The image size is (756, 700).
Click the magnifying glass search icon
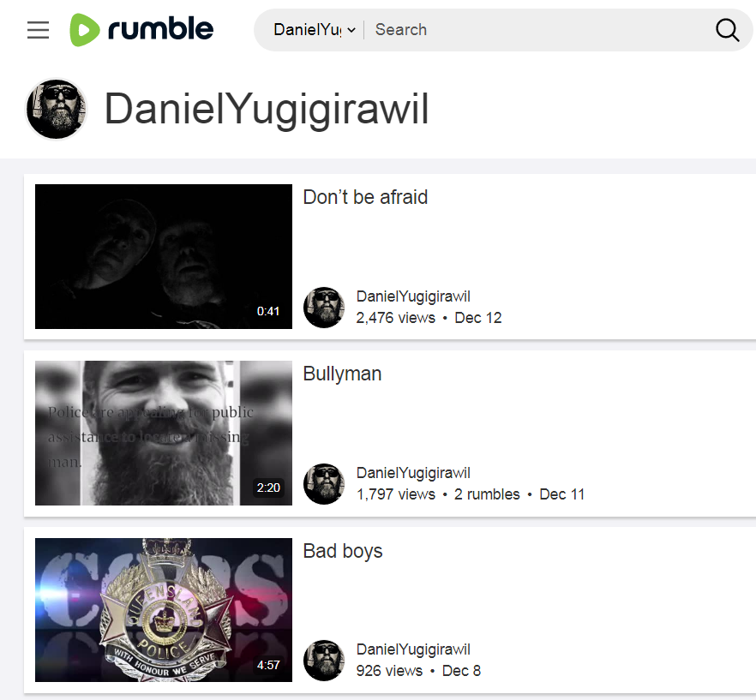tap(727, 30)
